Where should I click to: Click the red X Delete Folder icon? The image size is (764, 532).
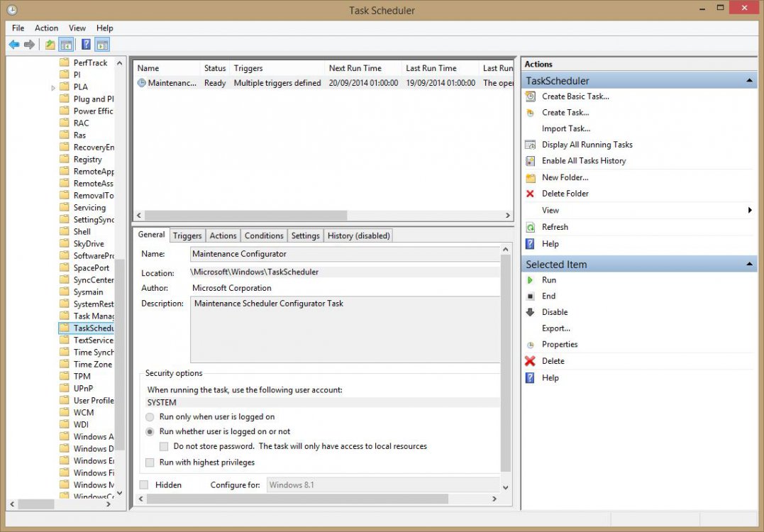[x=530, y=194]
